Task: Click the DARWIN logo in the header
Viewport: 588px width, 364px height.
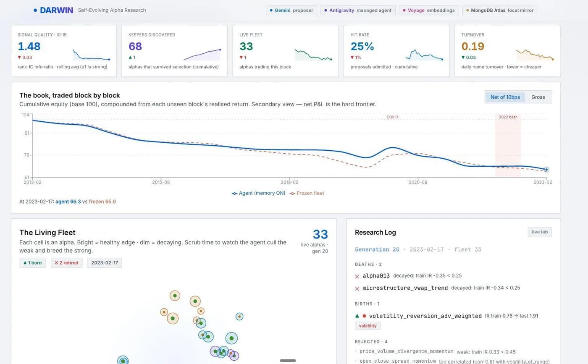Action: point(53,10)
